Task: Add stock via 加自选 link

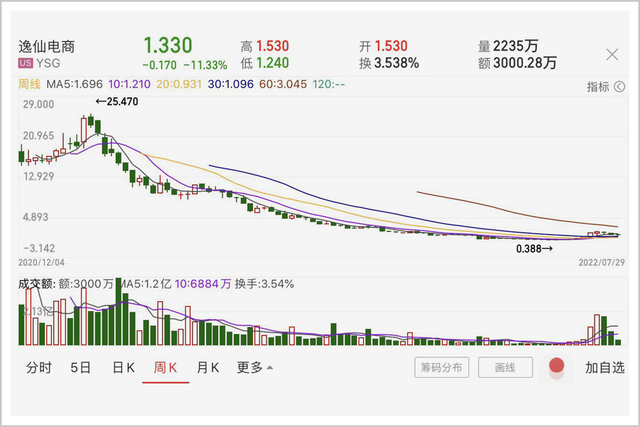Action: 605,367
